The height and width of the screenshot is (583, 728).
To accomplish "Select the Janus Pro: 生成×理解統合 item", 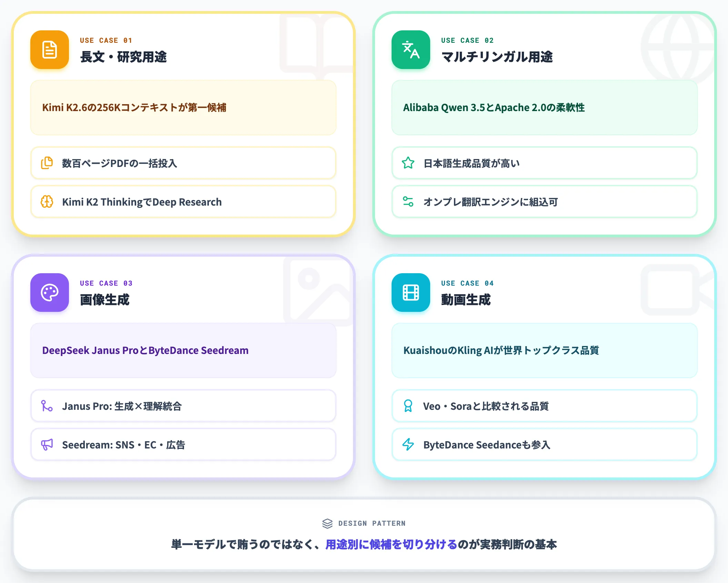I will pyautogui.click(x=183, y=406).
